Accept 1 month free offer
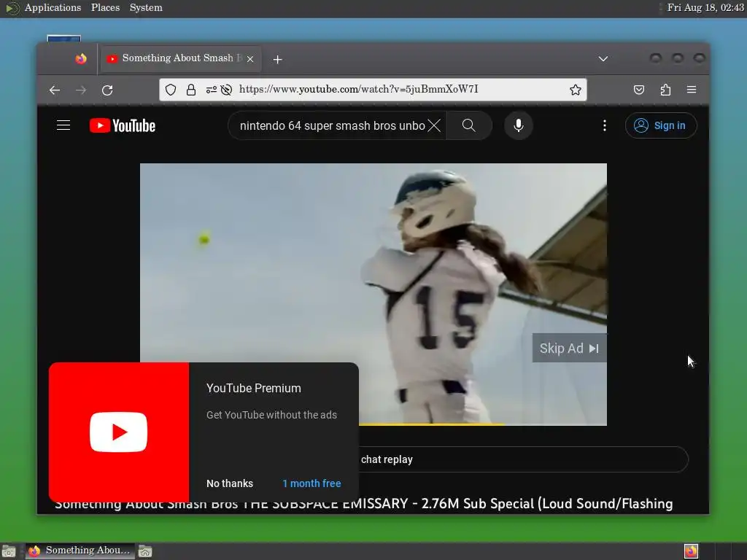 pos(311,483)
